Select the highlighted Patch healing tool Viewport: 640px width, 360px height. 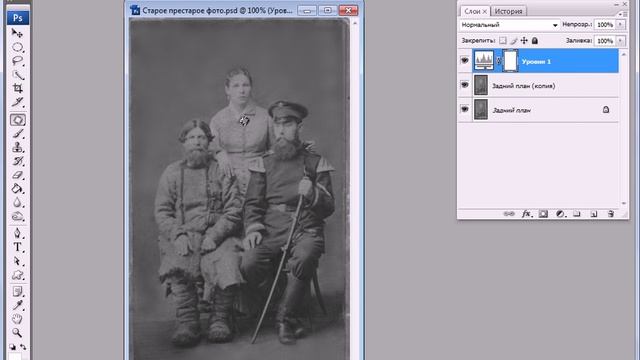[18, 120]
